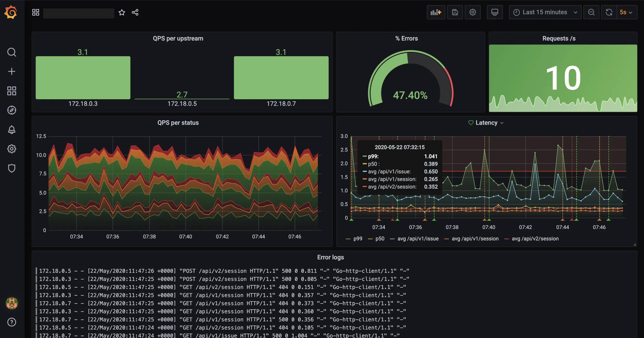Open the Explore compass icon
This screenshot has height=338, width=644.
[x=12, y=110]
